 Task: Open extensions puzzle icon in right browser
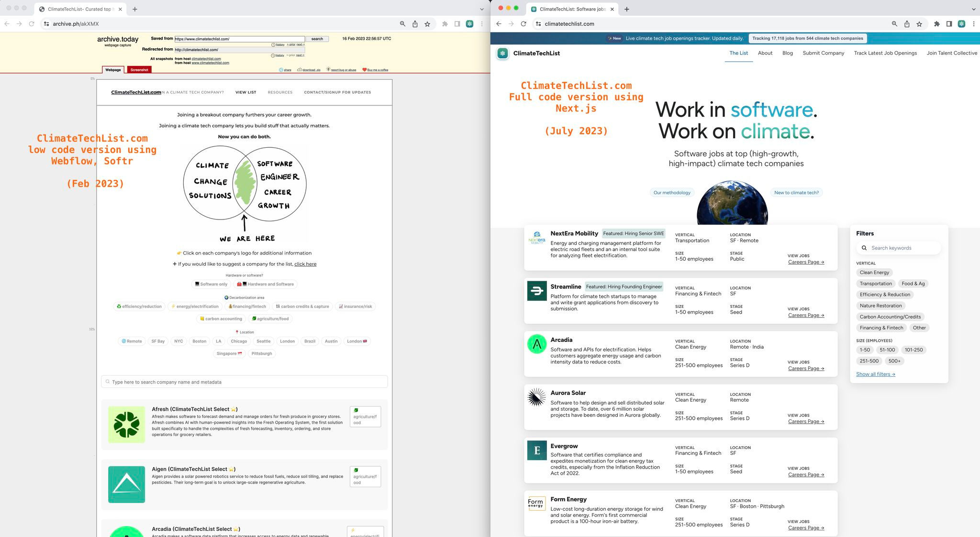click(x=937, y=24)
